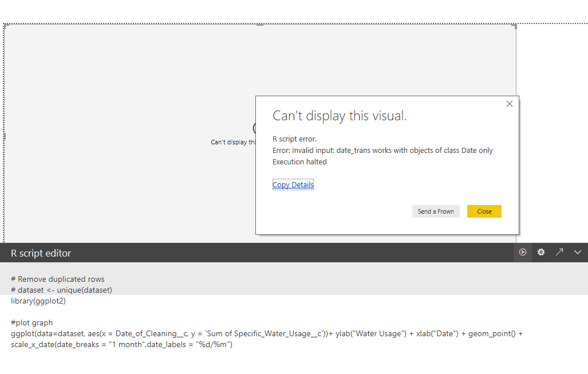This screenshot has width=588, height=374.
Task: Click the visual's top resize handle
Action: [x=260, y=25]
